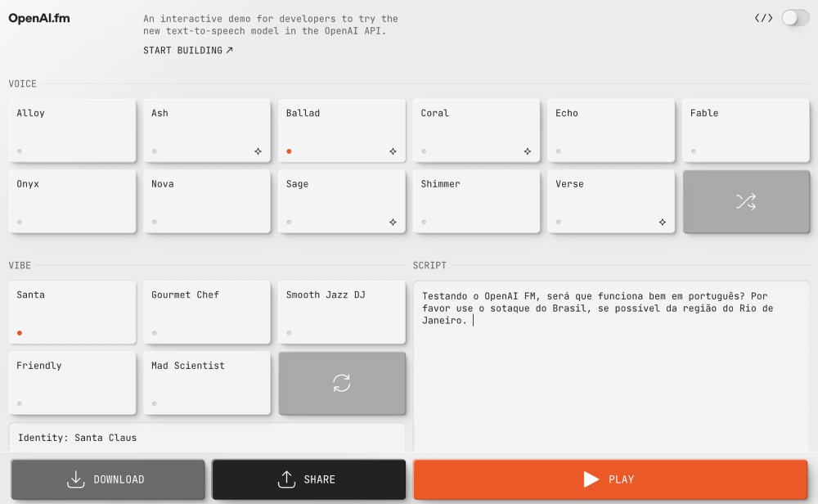Click the sparkle icon on Coral card

[x=528, y=151]
